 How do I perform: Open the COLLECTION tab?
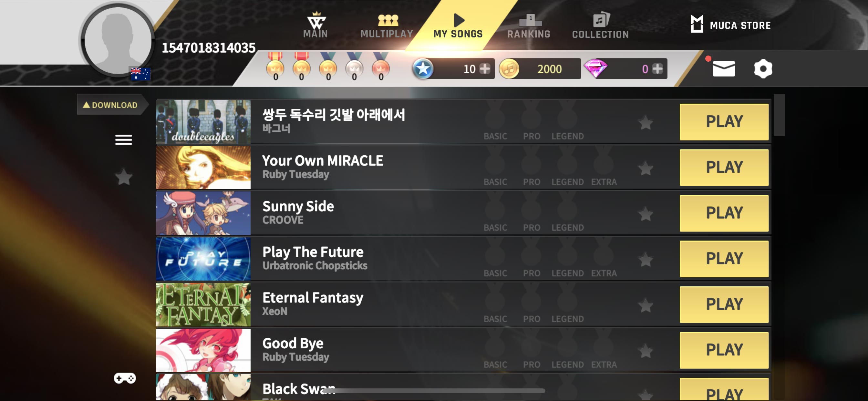tap(600, 26)
